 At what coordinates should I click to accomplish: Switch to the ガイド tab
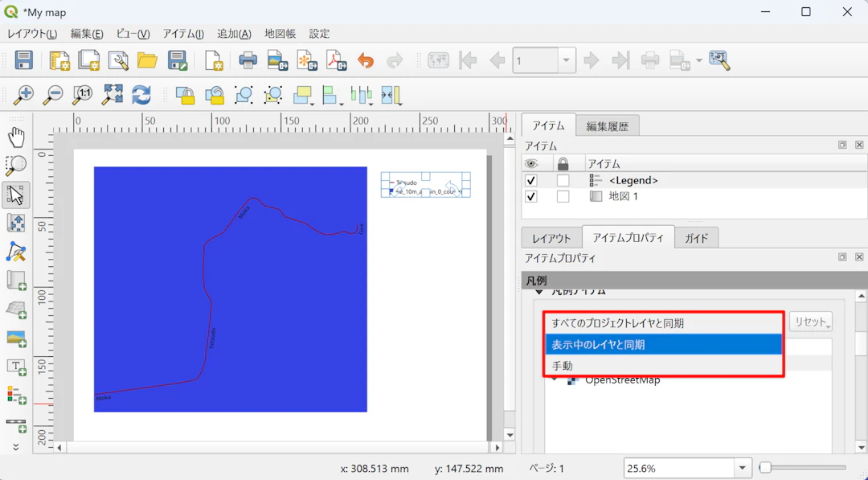[x=696, y=238]
